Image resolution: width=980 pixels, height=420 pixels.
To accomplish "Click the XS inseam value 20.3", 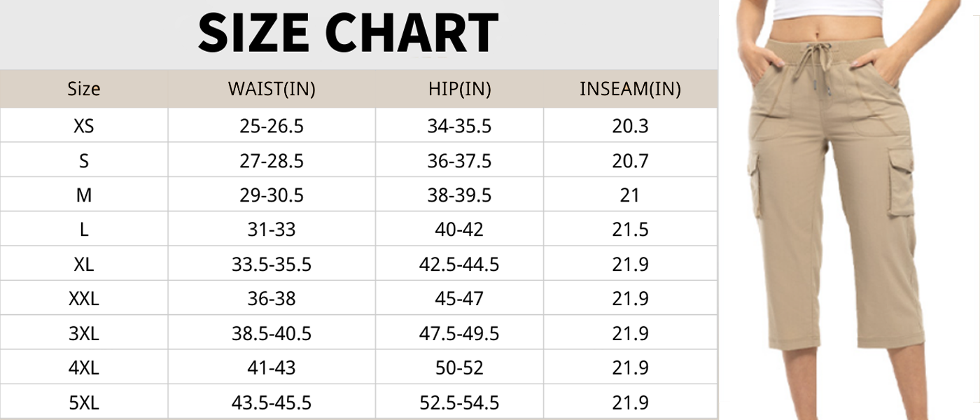I will [x=630, y=126].
